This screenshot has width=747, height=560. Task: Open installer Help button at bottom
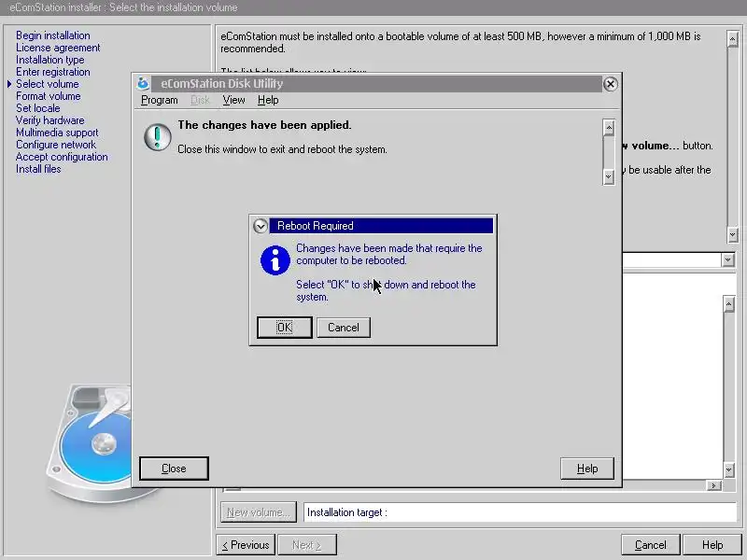[712, 545]
